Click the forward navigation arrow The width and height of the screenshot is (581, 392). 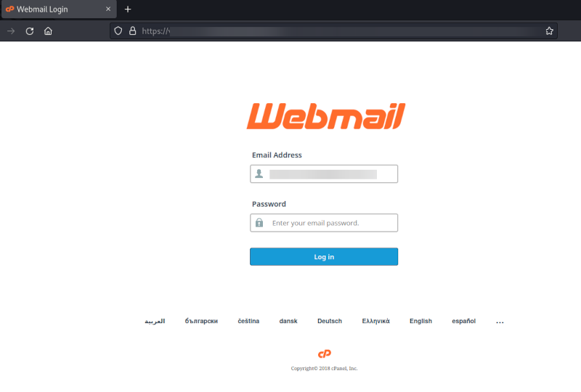11,31
